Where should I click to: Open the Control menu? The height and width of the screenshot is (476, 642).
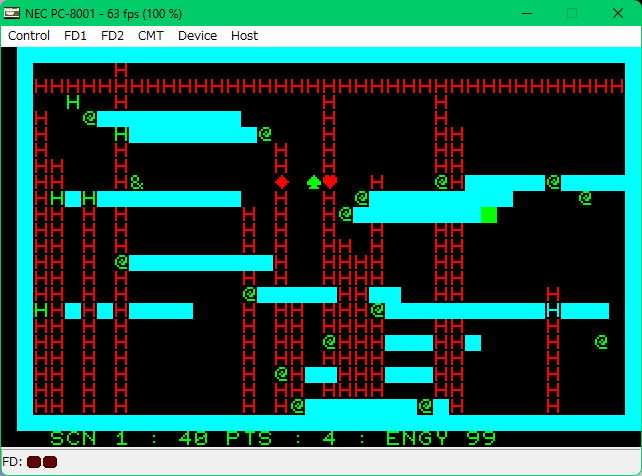29,36
